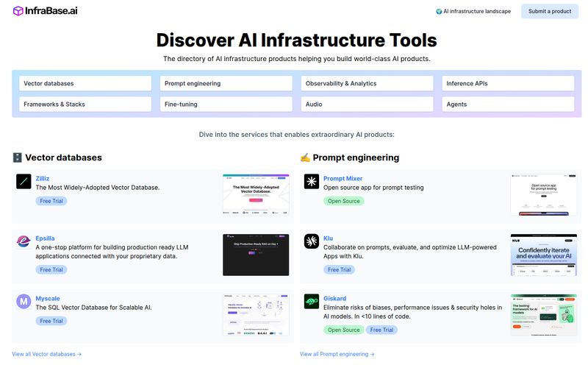Click View all Prompt engineering link
Viewport: 588px width, 365px height.
pyautogui.click(x=337, y=354)
